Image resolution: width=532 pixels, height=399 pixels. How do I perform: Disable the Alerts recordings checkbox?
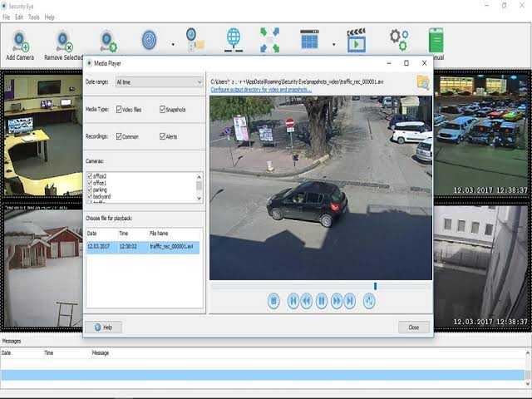click(162, 135)
